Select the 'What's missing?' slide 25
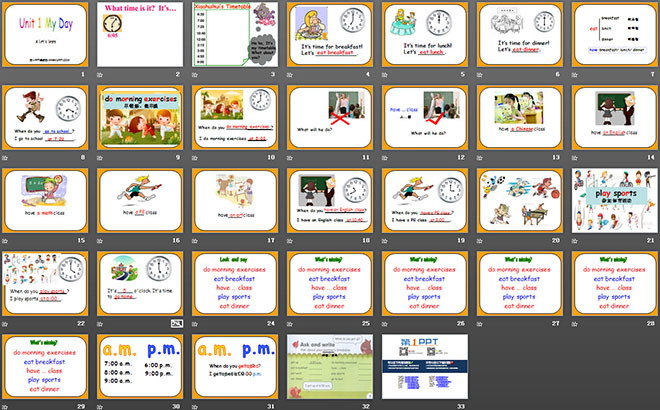The width and height of the screenshot is (660, 410). coord(330,284)
